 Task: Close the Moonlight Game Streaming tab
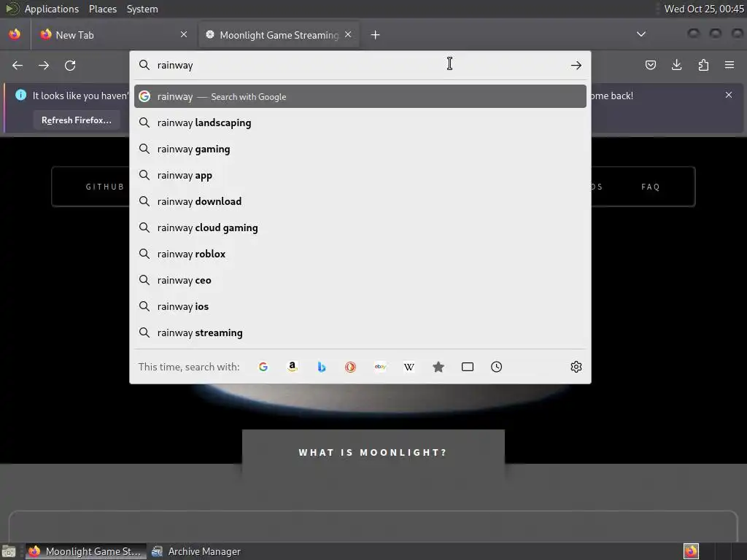(348, 34)
